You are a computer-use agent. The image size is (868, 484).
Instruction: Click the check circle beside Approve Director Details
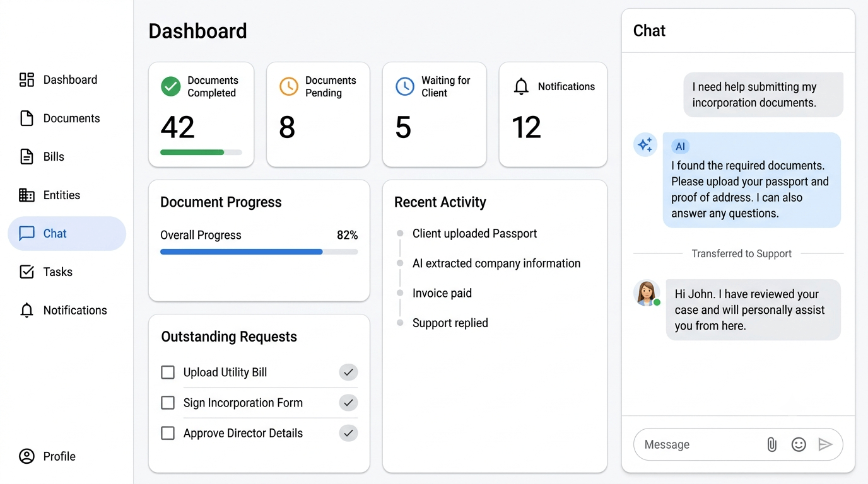(x=348, y=433)
